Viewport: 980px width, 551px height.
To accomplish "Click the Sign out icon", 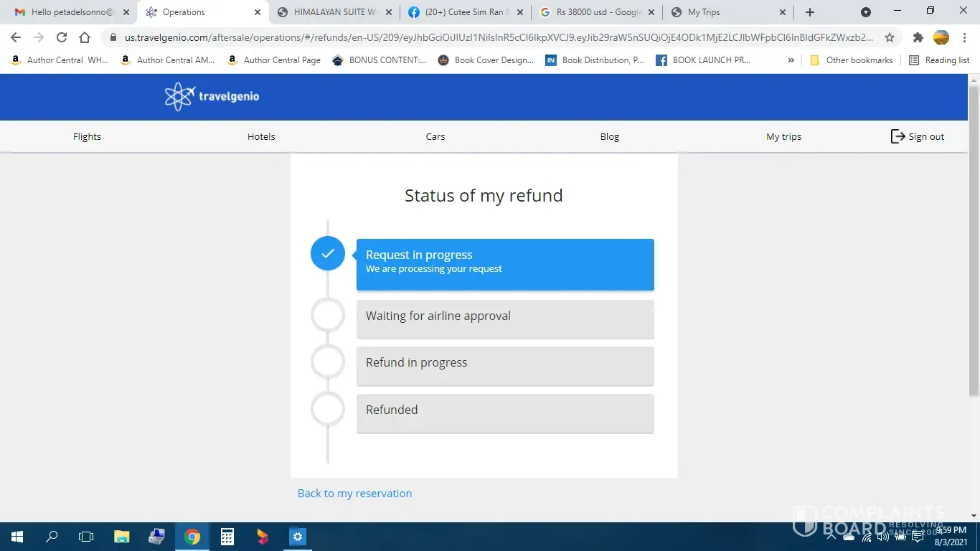I will click(x=897, y=136).
